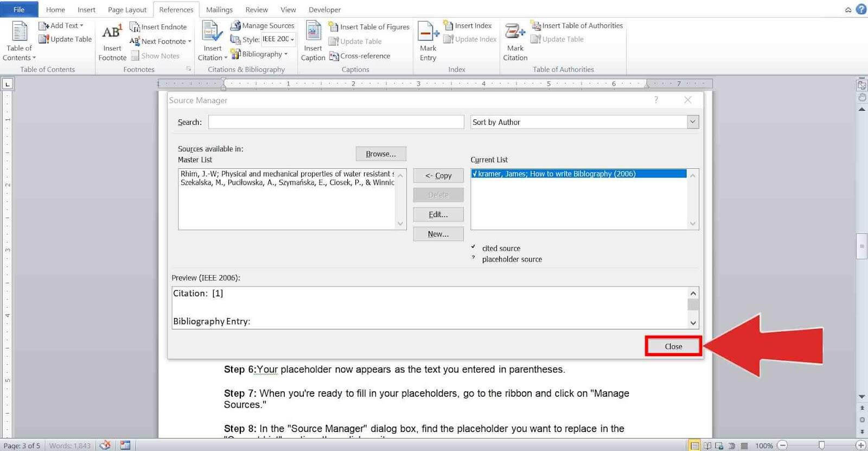868x451 pixels.
Task: Click the Edit button
Action: pyautogui.click(x=438, y=214)
